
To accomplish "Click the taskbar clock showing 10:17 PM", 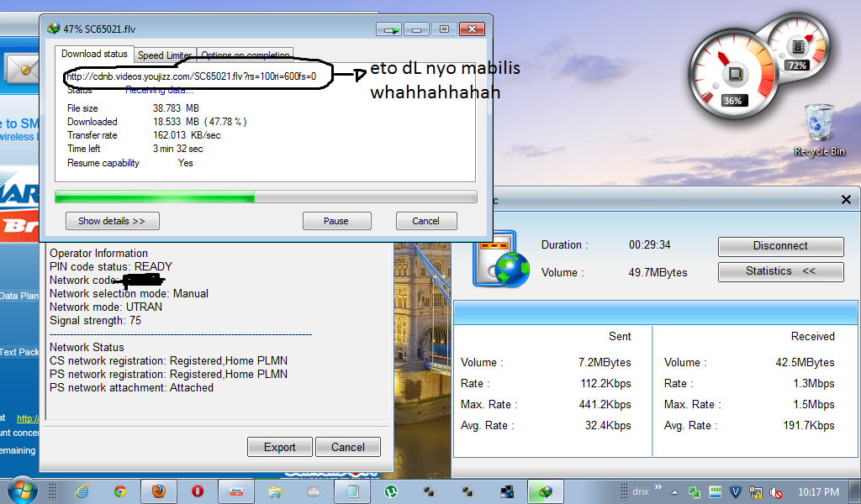I will pos(818,491).
